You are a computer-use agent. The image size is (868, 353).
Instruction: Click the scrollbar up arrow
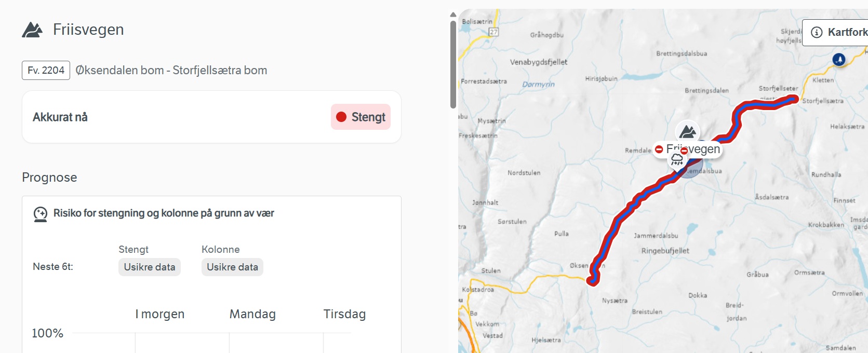coord(453,15)
